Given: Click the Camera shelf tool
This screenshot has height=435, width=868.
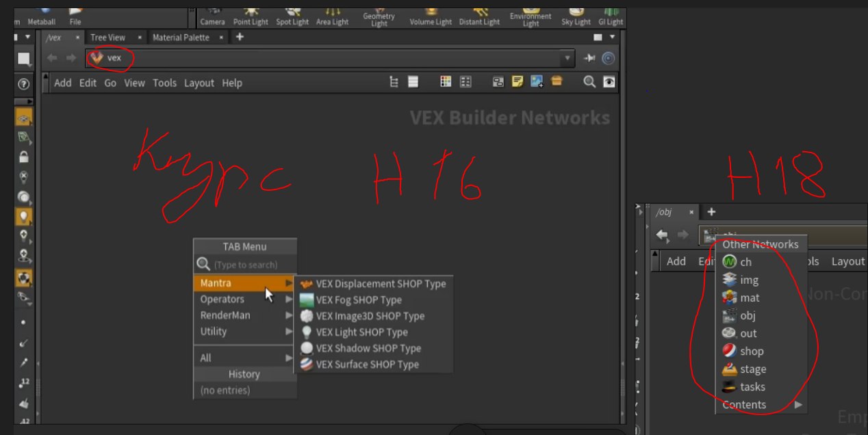Looking at the screenshot, I should point(212,16).
